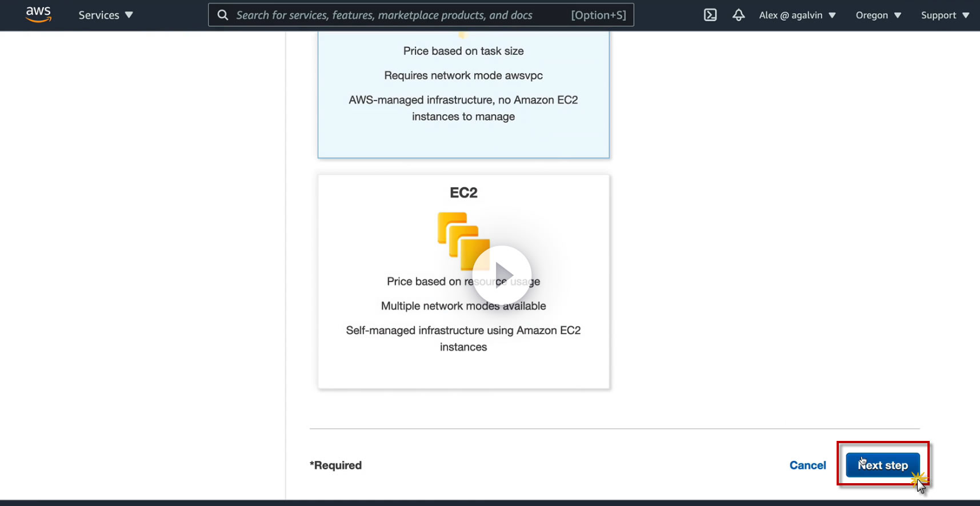Expand the Oregon region selector
The height and width of the screenshot is (506, 980).
(878, 15)
